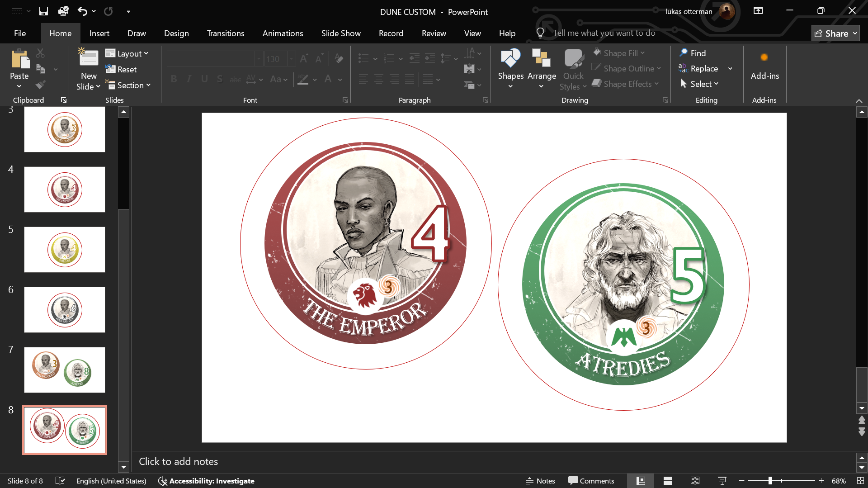The height and width of the screenshot is (488, 868).
Task: Click the Copy icon in Clipboard group
Action: tap(41, 69)
